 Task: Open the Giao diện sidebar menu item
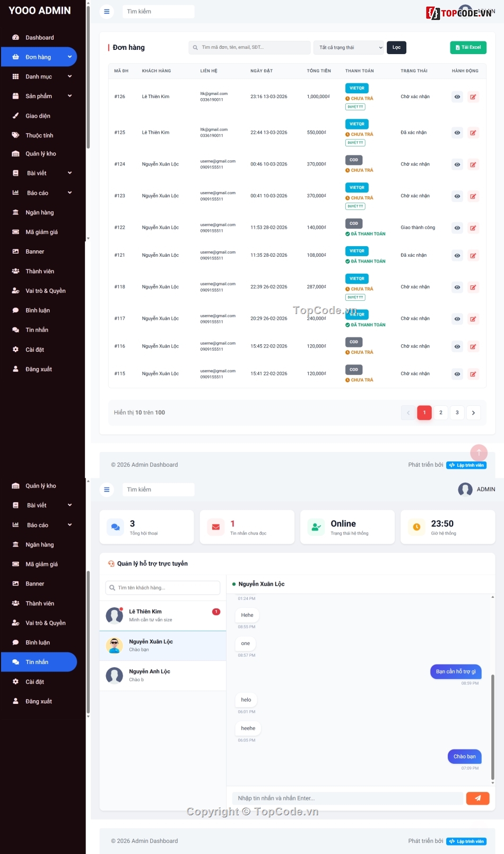(39, 116)
